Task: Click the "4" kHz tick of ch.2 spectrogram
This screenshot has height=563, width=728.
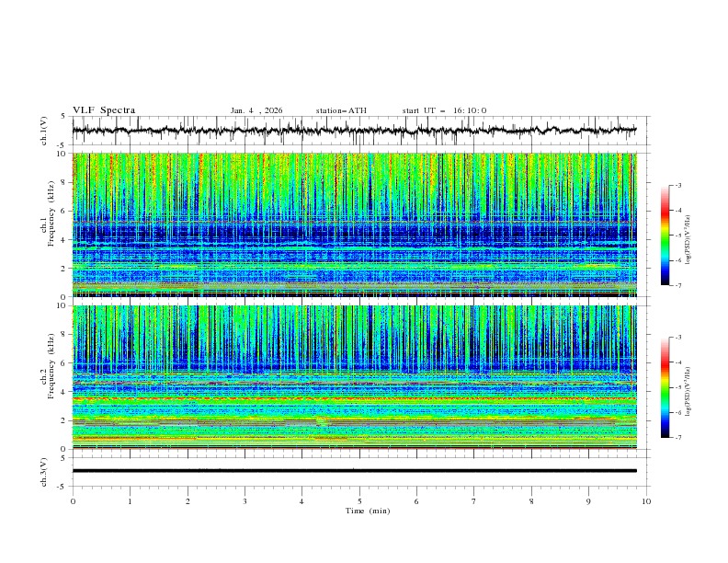Action: [x=64, y=392]
